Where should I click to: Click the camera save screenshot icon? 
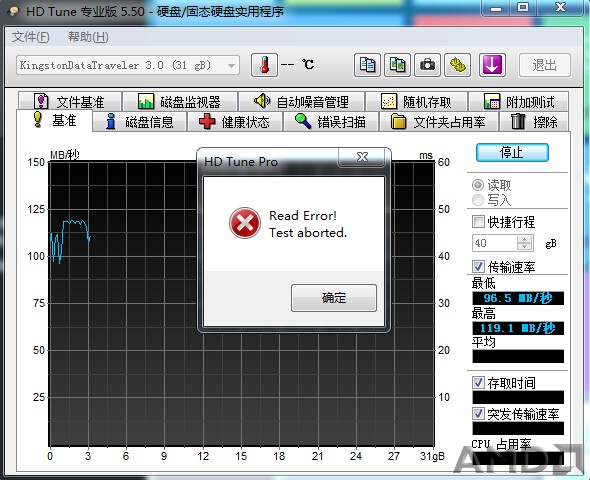427,65
